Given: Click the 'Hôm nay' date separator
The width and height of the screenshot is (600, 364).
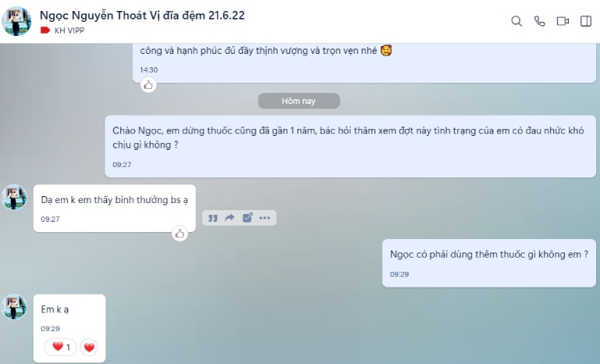Looking at the screenshot, I should (x=298, y=101).
